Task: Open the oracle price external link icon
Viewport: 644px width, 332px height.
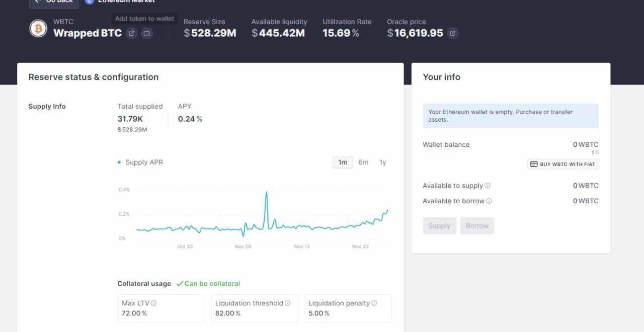Action: click(x=452, y=33)
